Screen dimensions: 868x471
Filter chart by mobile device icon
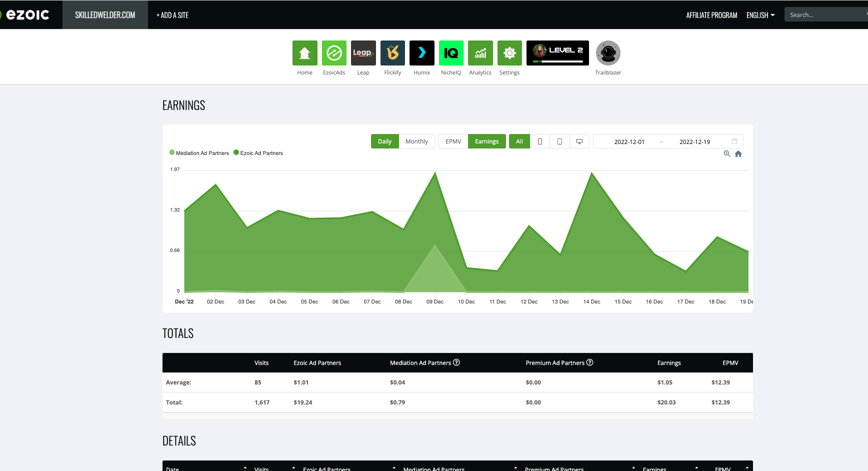click(540, 141)
